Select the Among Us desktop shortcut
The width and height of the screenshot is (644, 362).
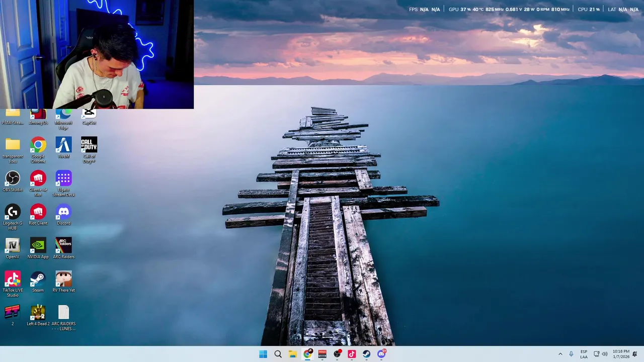click(x=38, y=118)
